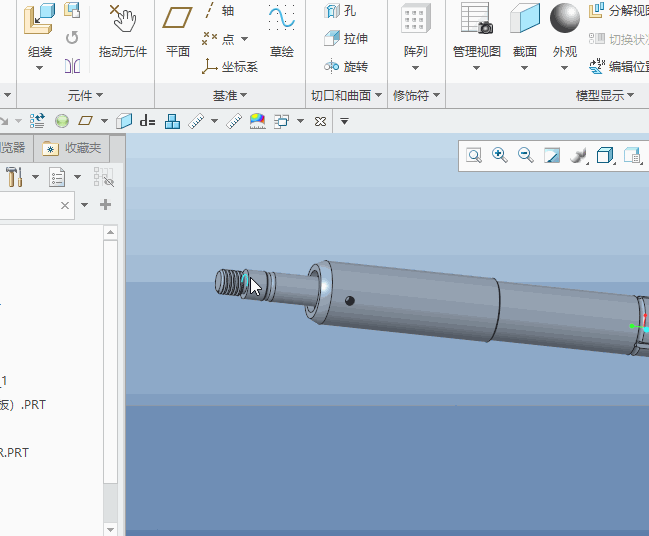Open the 修饰符 group menu
The width and height of the screenshot is (649, 536).
[416, 96]
